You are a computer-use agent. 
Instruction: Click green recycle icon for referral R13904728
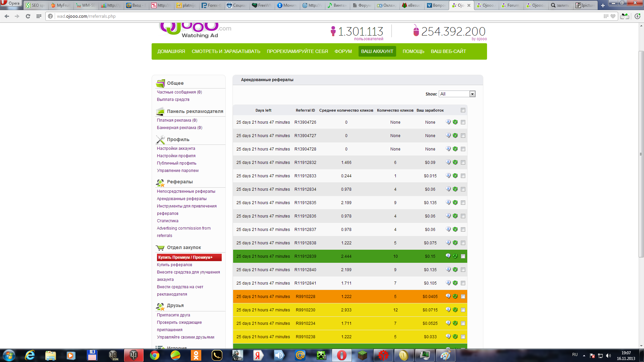coord(455,149)
